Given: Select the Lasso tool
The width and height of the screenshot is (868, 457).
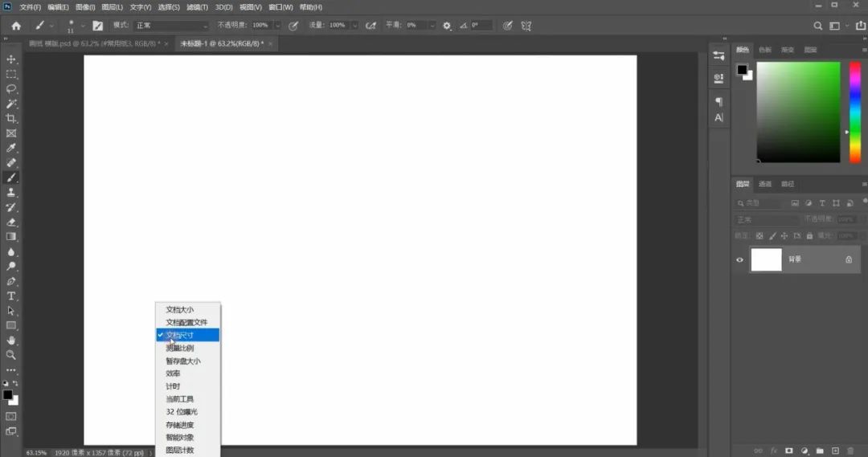Looking at the screenshot, I should click(x=11, y=88).
